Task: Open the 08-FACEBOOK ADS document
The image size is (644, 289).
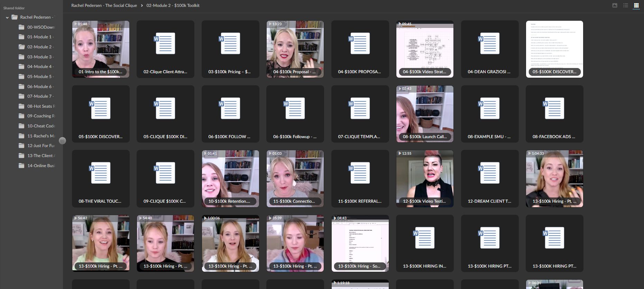Action: click(554, 114)
